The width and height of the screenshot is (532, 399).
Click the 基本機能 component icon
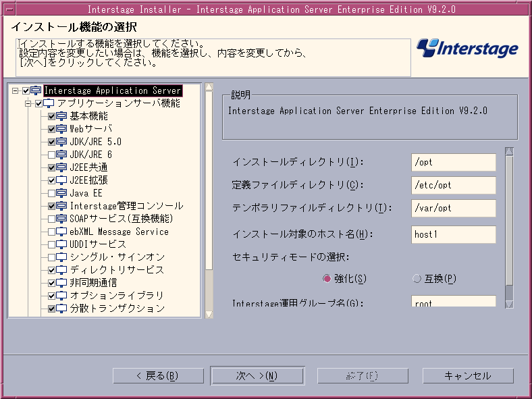[61, 116]
